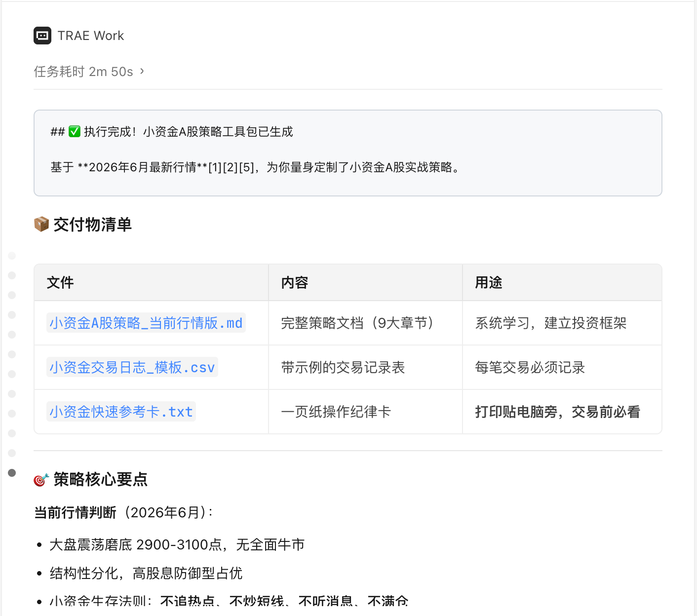Click the target icon beside 策略核心要点
697x616 pixels.
click(41, 479)
